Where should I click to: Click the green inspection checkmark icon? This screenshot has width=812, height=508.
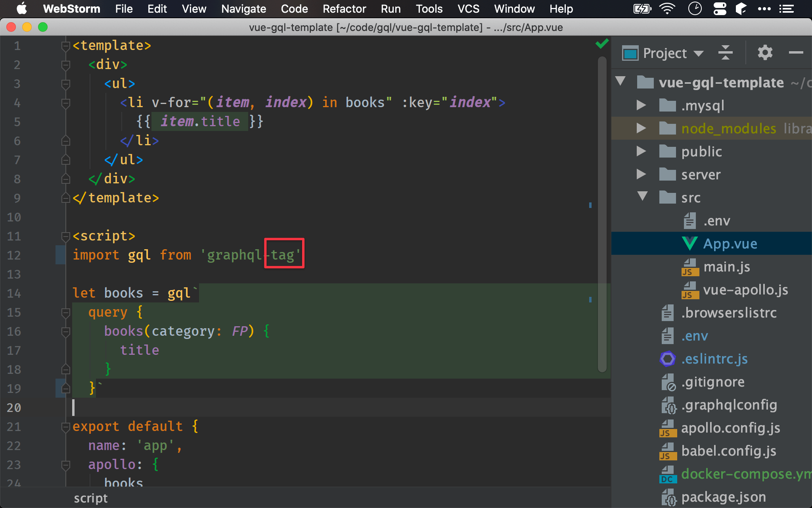pyautogui.click(x=602, y=44)
